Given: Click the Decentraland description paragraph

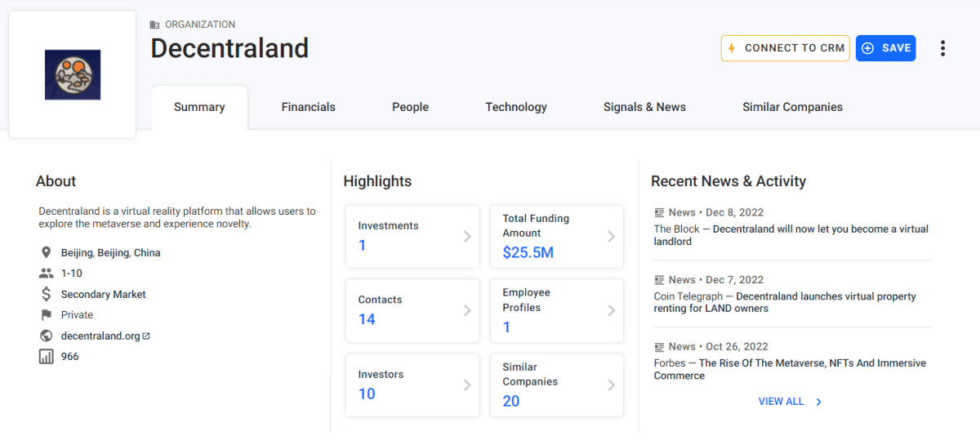Looking at the screenshot, I should 177,217.
